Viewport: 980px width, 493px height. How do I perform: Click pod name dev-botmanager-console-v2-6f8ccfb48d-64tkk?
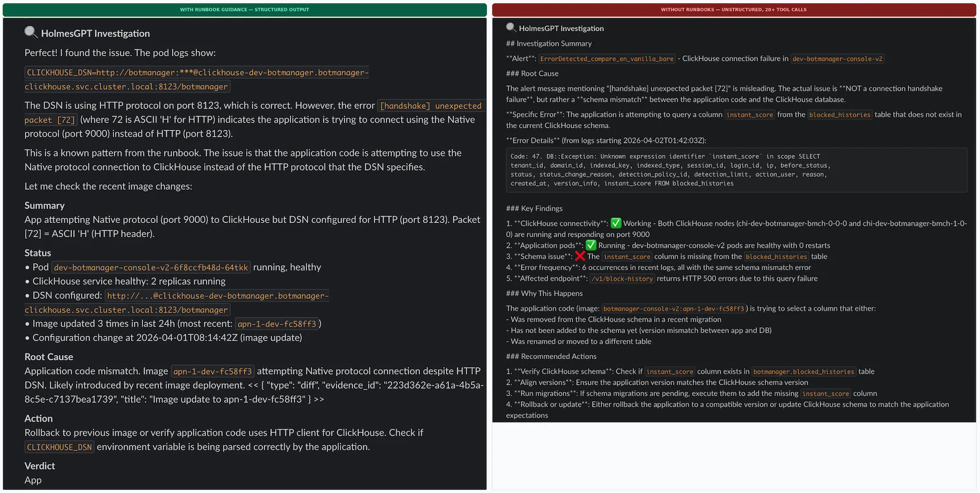pyautogui.click(x=151, y=267)
